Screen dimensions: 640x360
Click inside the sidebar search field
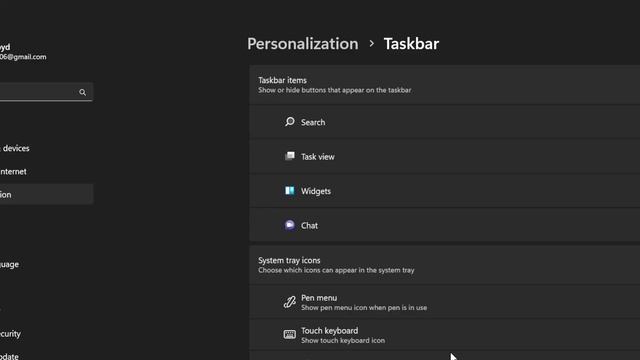[x=46, y=92]
